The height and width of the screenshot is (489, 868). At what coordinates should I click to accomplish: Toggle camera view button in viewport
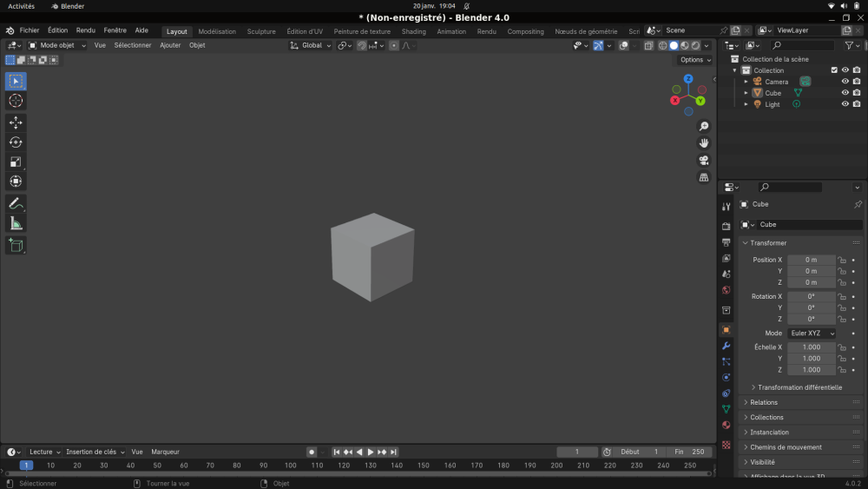(704, 160)
